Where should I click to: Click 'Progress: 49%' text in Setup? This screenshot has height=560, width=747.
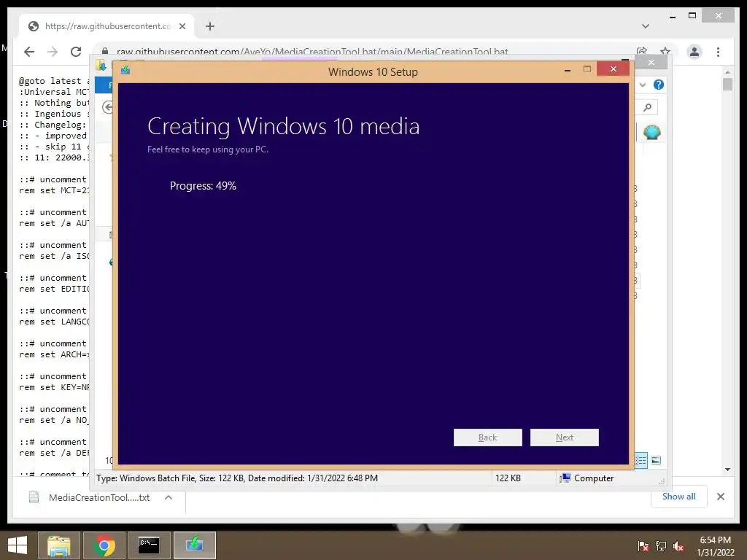(x=203, y=186)
